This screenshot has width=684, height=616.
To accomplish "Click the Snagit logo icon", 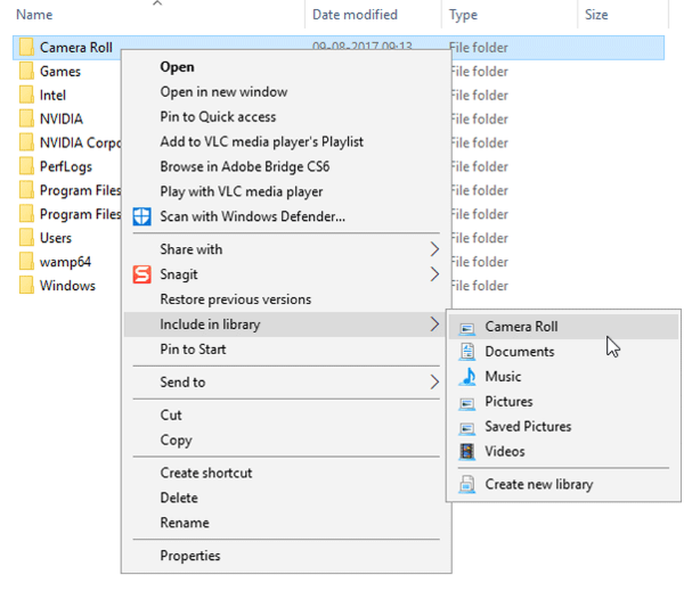I will pos(142,275).
